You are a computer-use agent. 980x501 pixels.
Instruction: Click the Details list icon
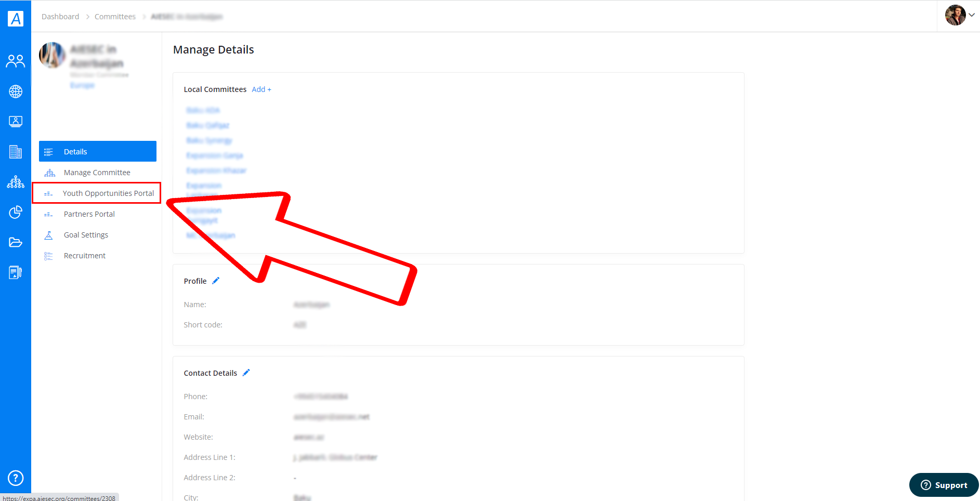click(48, 152)
